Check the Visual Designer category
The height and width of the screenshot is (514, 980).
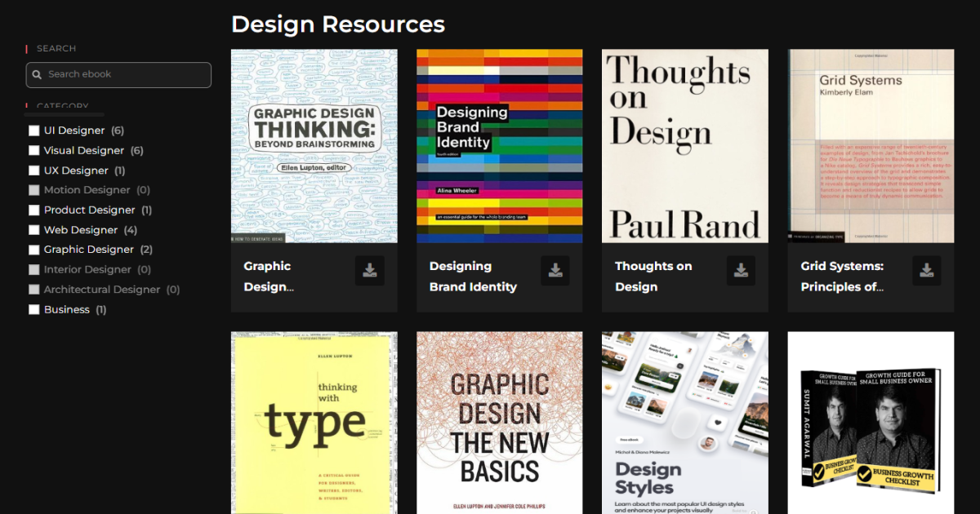[x=33, y=150]
